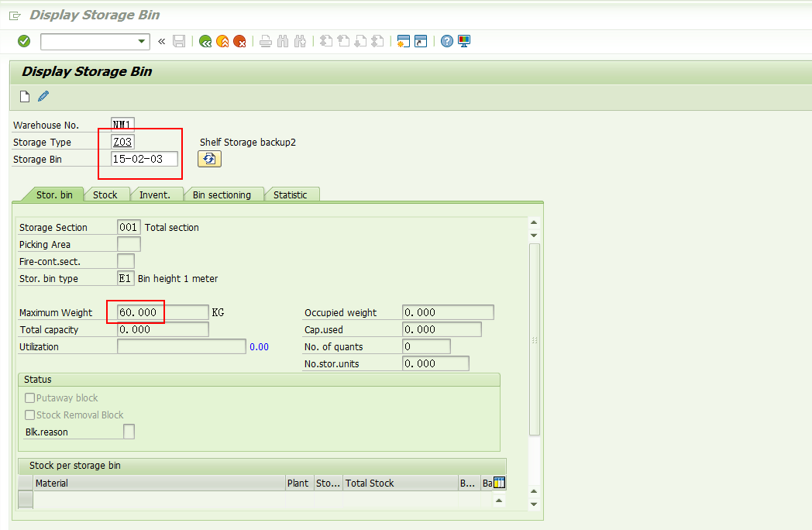
Task: Click the Cancel red icon in the toolbar
Action: coord(239,41)
